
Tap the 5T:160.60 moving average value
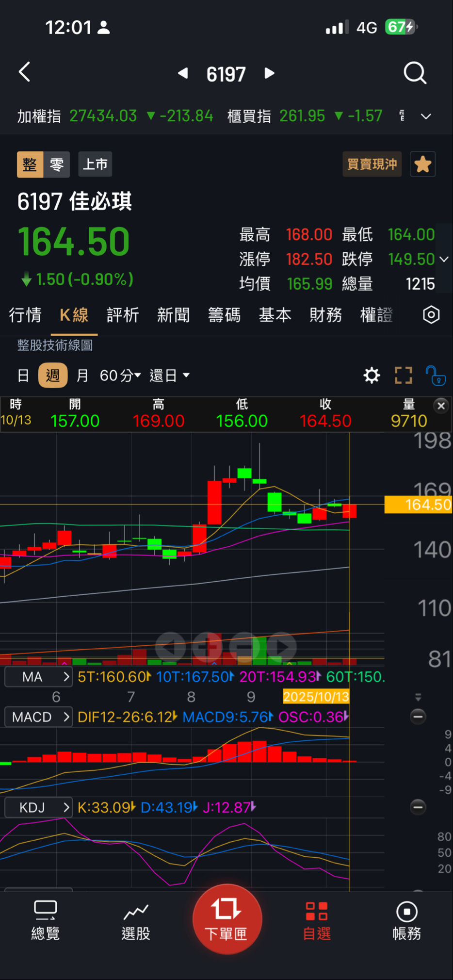[114, 677]
